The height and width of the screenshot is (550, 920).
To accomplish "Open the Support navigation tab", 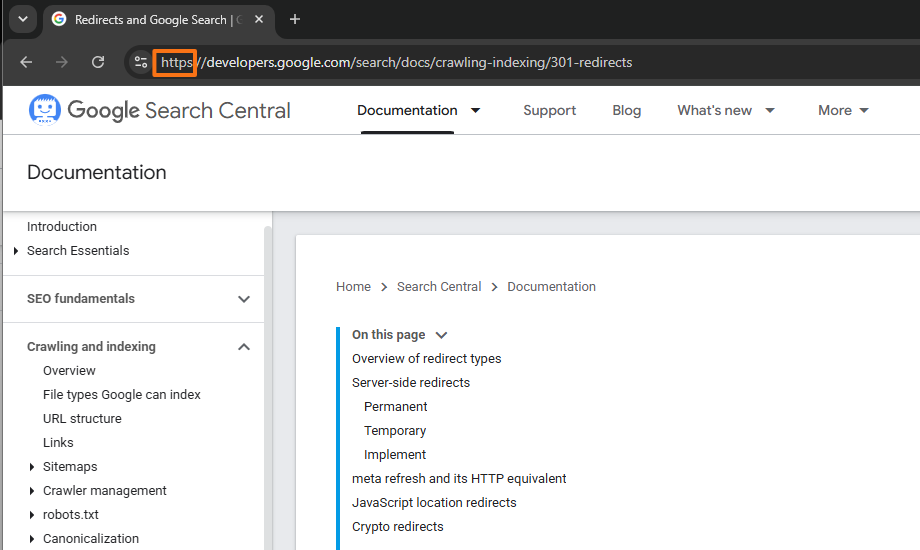I will click(x=550, y=110).
